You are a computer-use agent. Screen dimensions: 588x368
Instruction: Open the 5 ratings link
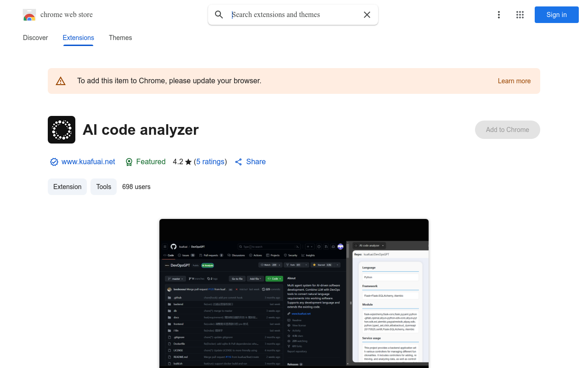click(x=210, y=162)
